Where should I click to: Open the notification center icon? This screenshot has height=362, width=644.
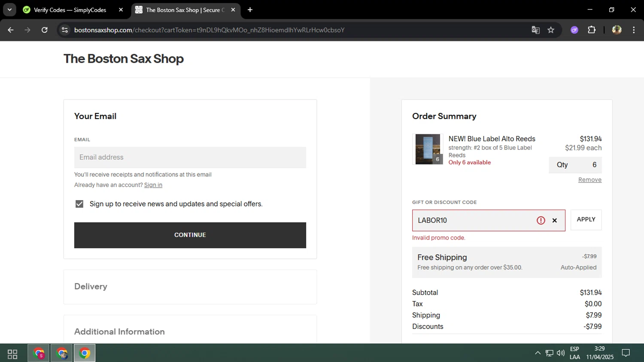point(626,353)
